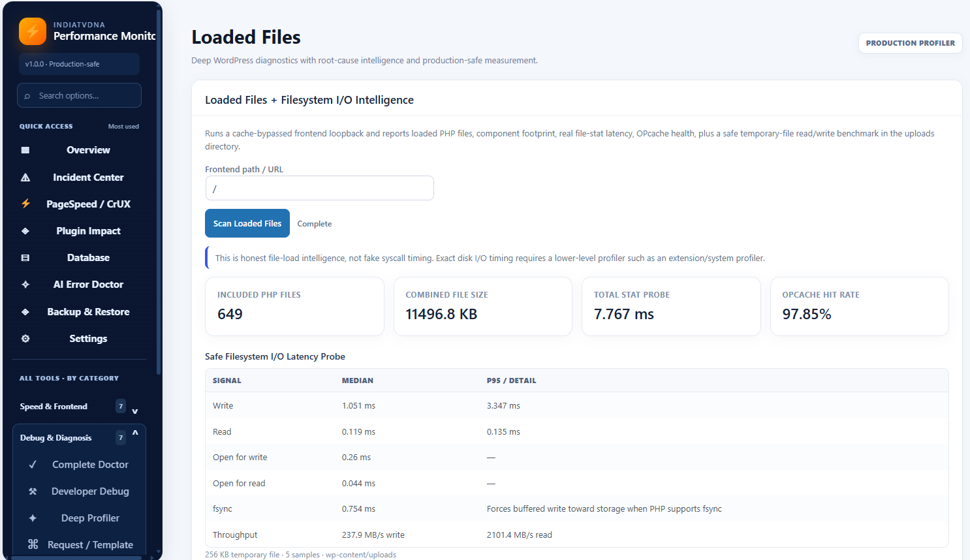Click the Incident Center warning icon
The width and height of the screenshot is (970, 560).
(25, 178)
